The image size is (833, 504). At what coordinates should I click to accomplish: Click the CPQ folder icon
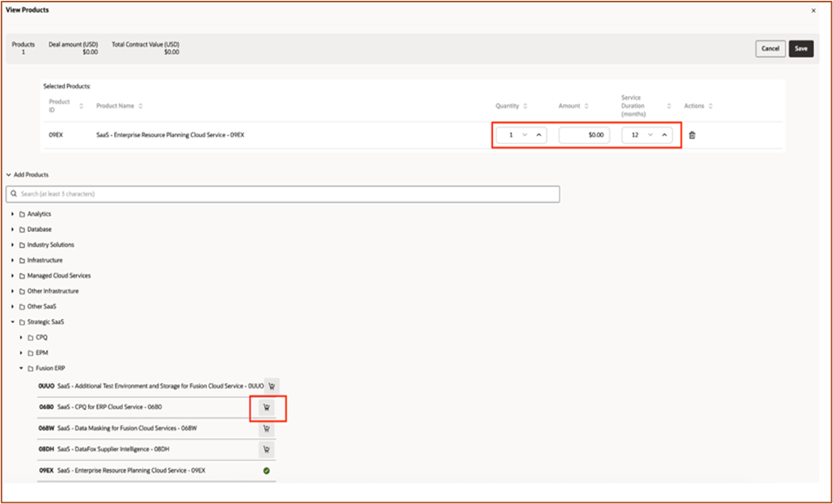tap(30, 338)
